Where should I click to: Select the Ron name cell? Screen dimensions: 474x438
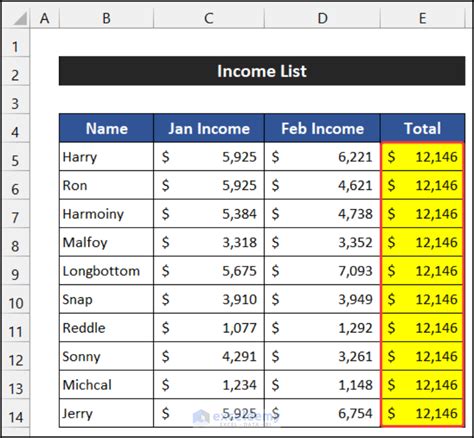click(106, 185)
